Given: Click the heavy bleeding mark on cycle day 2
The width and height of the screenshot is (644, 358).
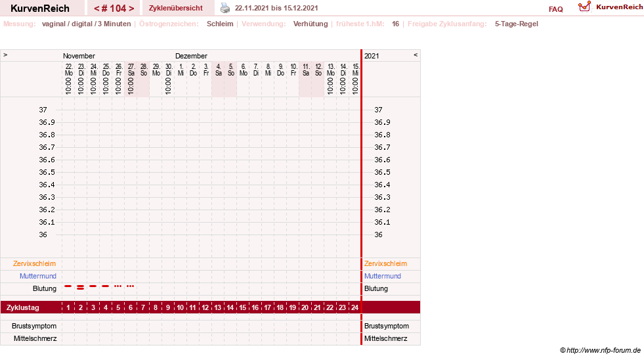Looking at the screenshot, I should click(81, 287).
